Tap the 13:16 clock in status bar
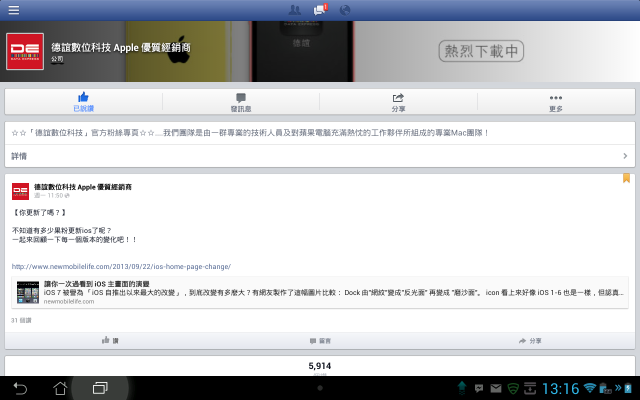The width and height of the screenshot is (640, 400). click(x=560, y=389)
